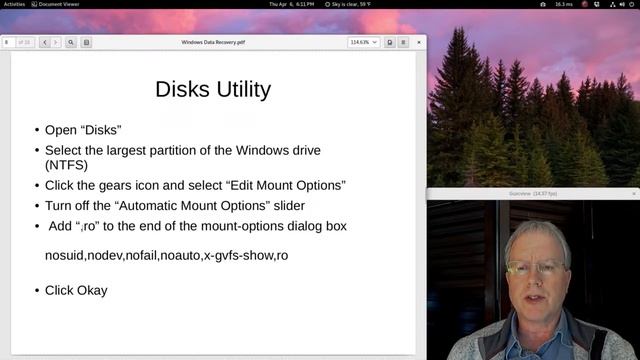Screen dimensions: 640x360
Task: Click the 'Edit Mount Options' bullet text
Action: (195, 185)
